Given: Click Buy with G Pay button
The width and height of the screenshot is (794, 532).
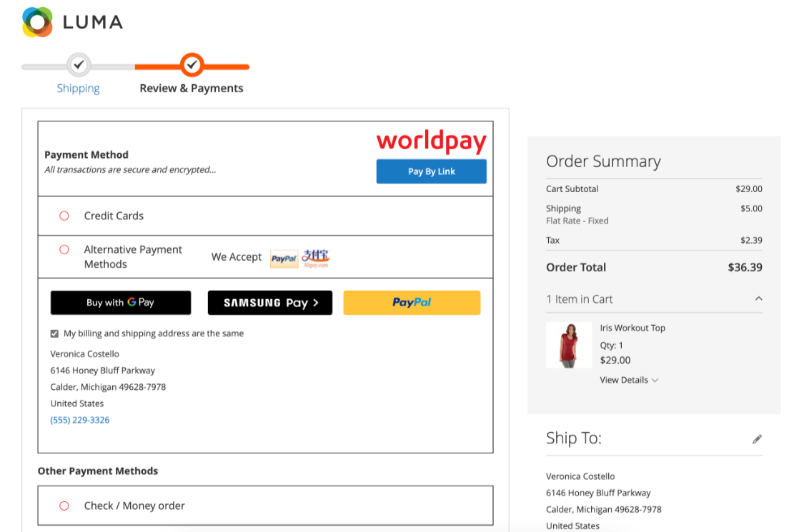Looking at the screenshot, I should pyautogui.click(x=121, y=303).
